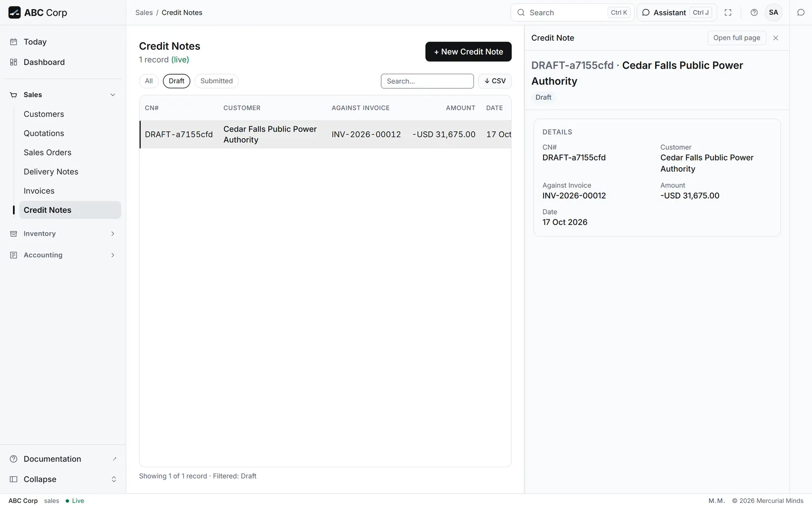
Task: Select the All filter pill
Action: click(149, 81)
